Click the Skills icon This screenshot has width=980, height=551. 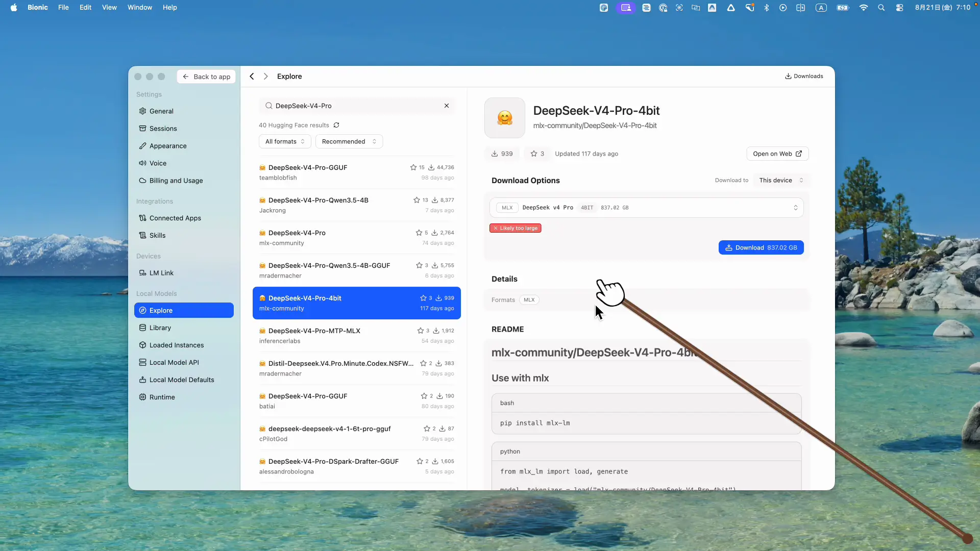point(142,235)
